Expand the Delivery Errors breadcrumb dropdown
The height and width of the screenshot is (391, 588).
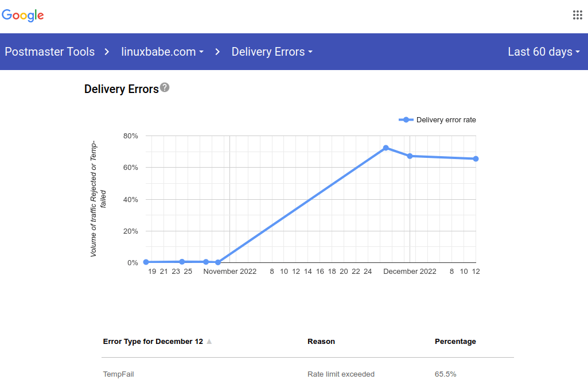272,52
